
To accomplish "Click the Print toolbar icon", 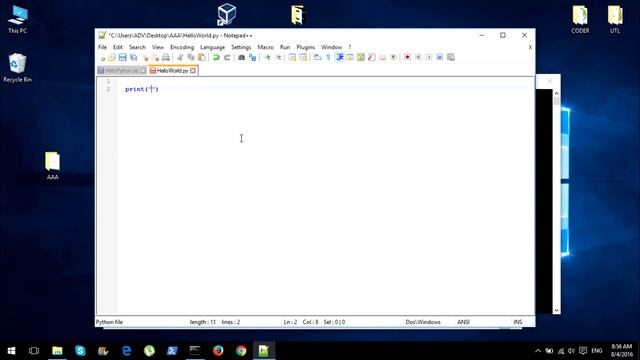I will click(x=166, y=58).
